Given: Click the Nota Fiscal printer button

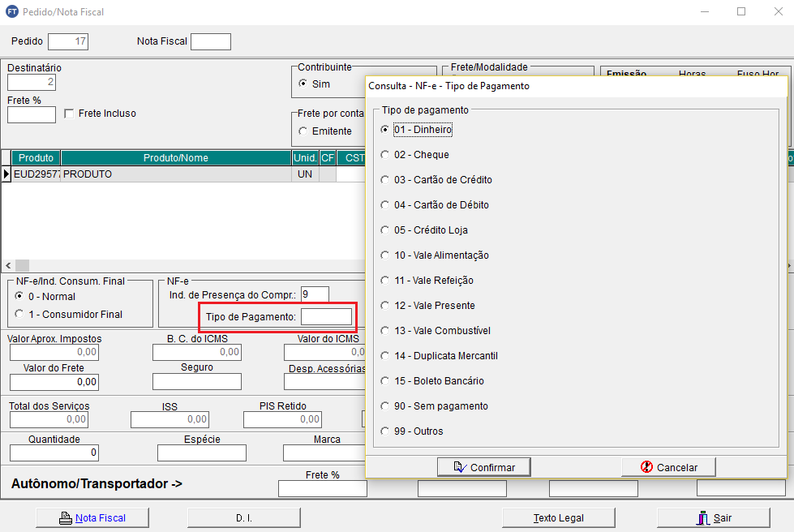Looking at the screenshot, I should click(92, 518).
